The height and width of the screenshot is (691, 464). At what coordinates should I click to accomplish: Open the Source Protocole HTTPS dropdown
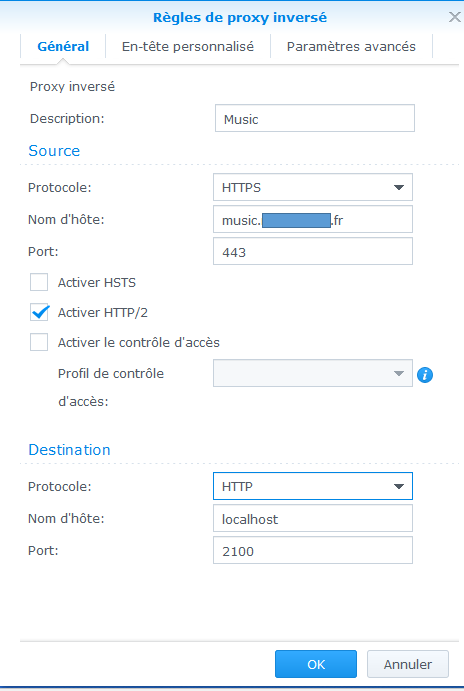(313, 187)
